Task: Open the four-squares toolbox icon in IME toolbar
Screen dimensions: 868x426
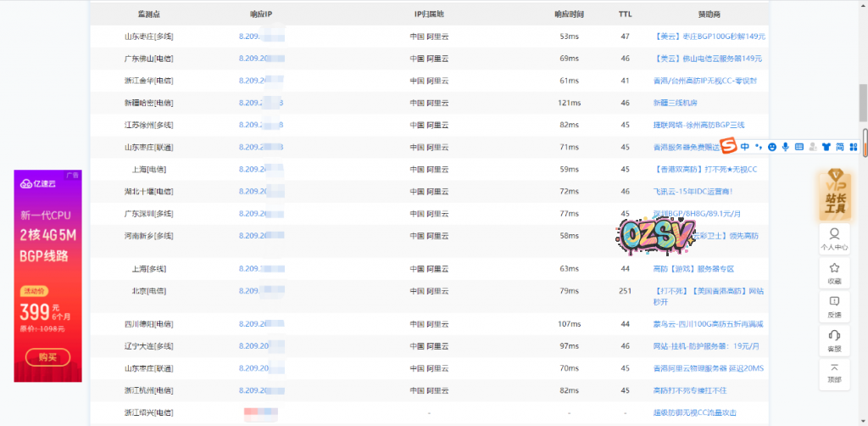Action: click(854, 147)
